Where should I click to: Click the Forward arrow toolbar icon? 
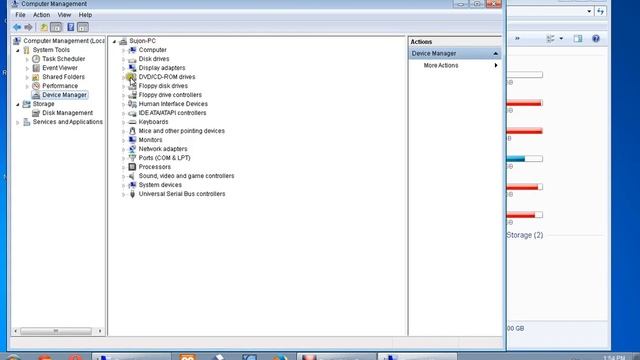pos(28,27)
